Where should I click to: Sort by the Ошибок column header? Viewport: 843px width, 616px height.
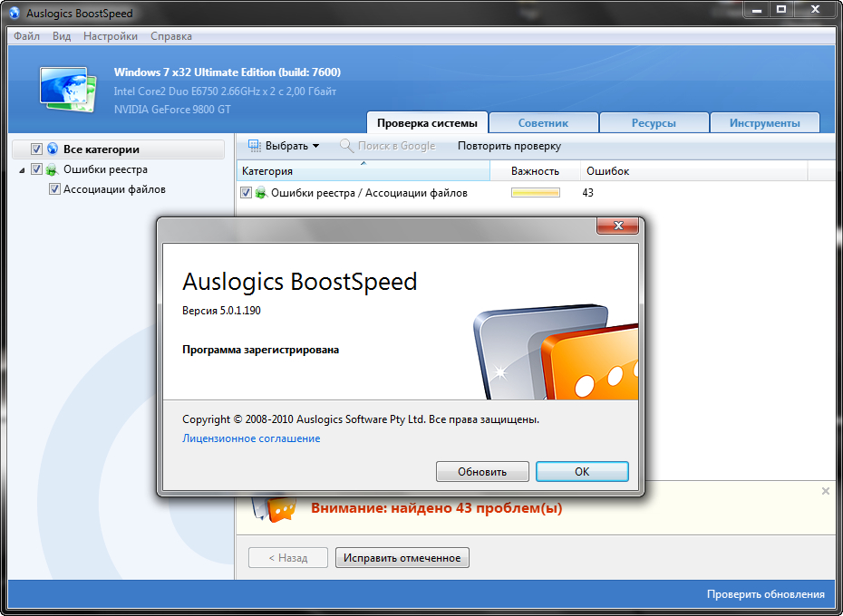(x=693, y=171)
